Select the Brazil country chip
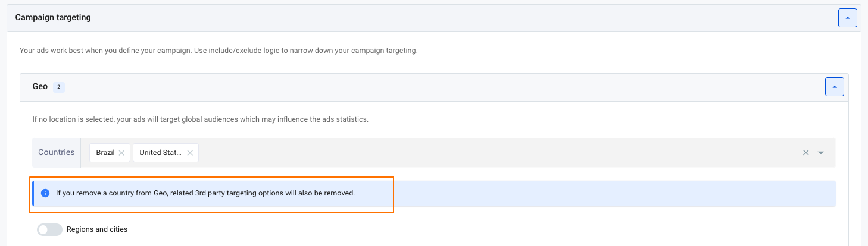The height and width of the screenshot is (246, 868). pos(105,153)
